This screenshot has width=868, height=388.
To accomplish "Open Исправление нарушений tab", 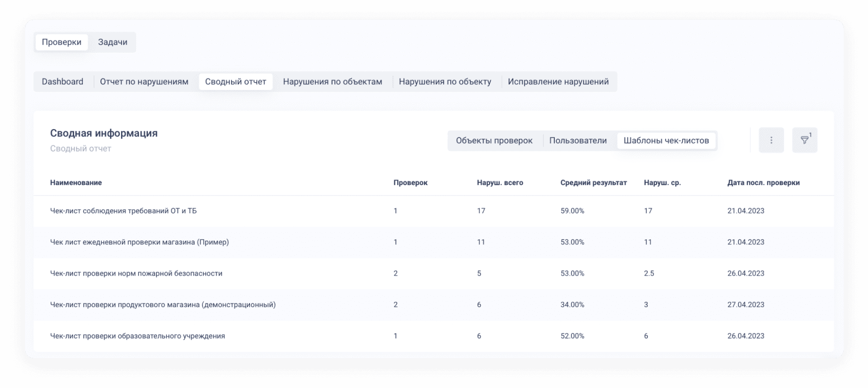I will click(558, 82).
